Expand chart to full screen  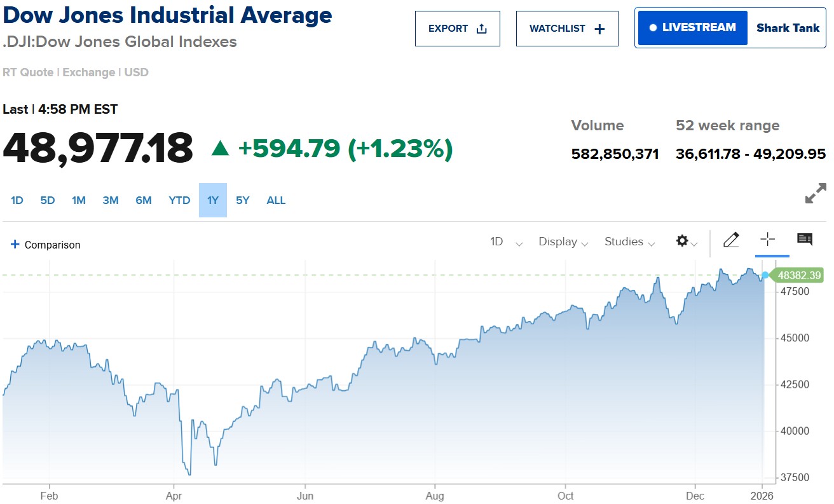click(x=816, y=193)
